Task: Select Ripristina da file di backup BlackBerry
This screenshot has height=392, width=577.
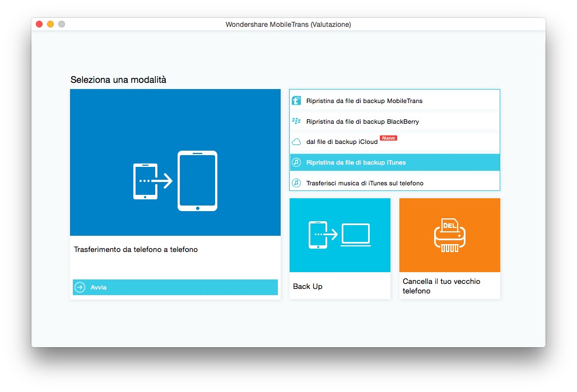Action: tap(394, 122)
